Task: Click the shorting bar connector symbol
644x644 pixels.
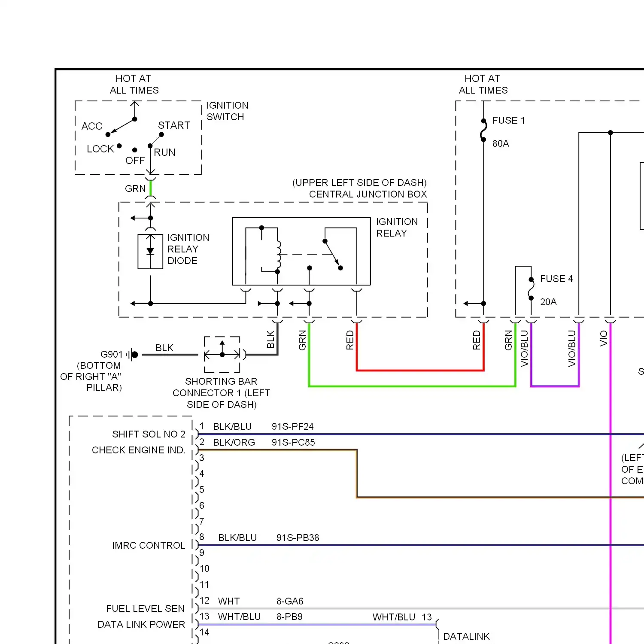Action: pos(222,355)
